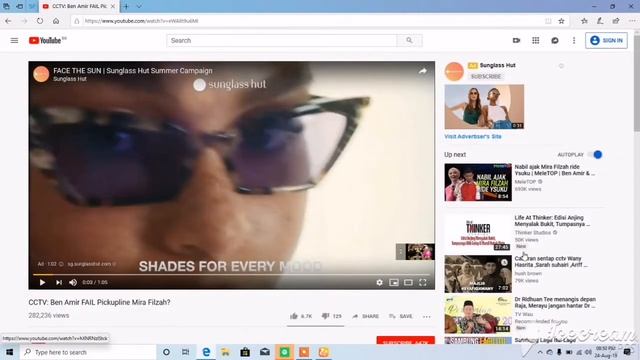Go to the browser home page
The height and width of the screenshot is (360, 640).
click(x=56, y=21)
